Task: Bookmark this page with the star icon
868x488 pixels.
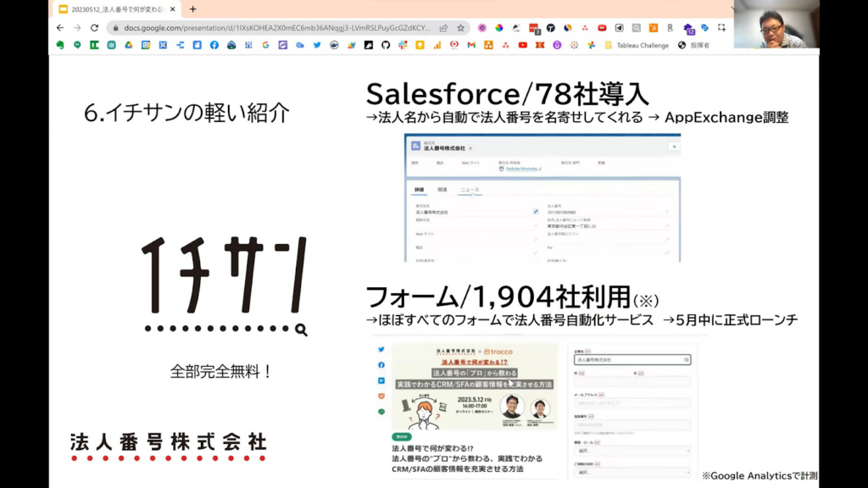Action: pos(460,27)
